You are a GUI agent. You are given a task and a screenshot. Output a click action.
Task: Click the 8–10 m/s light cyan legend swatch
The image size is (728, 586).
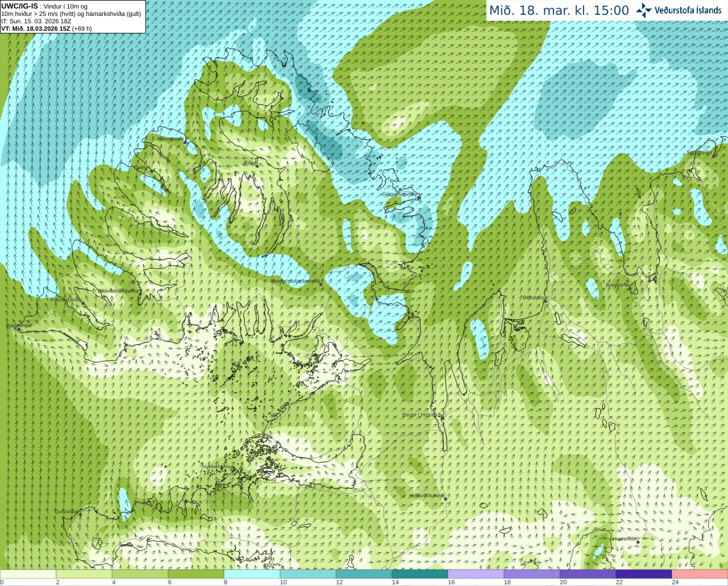point(252,573)
